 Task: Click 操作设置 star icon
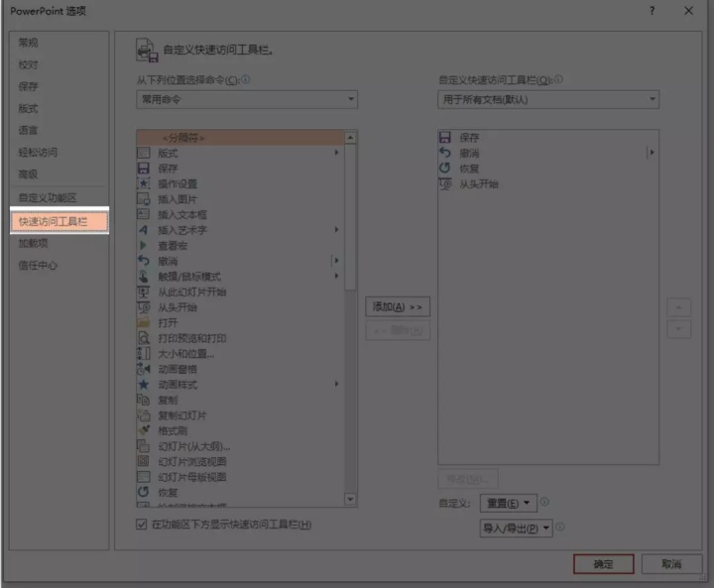(x=144, y=184)
